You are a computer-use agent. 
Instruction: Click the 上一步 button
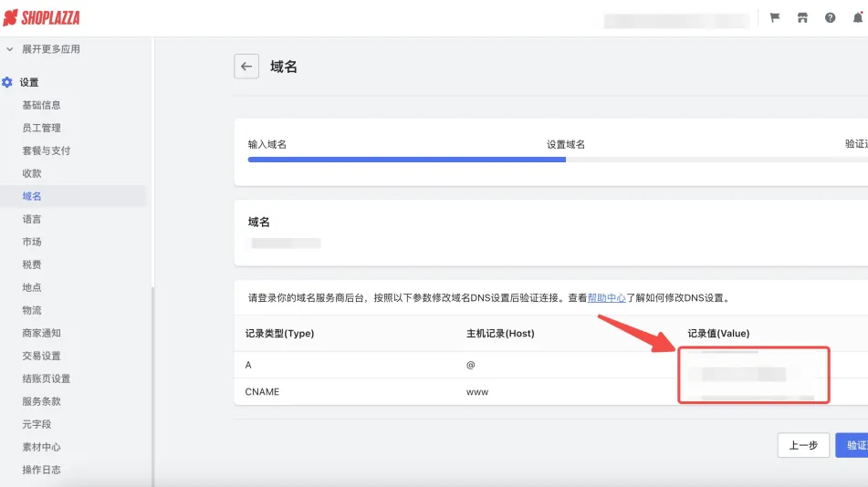pyautogui.click(x=803, y=445)
